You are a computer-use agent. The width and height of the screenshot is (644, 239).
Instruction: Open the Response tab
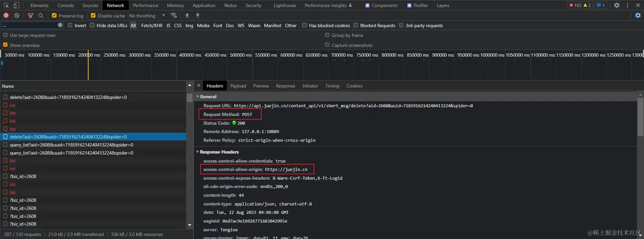point(285,86)
